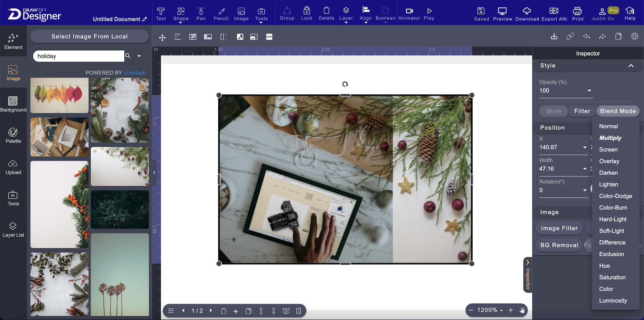644x320 pixels.
Task: Open the Width value dropdown
Action: tap(585, 169)
